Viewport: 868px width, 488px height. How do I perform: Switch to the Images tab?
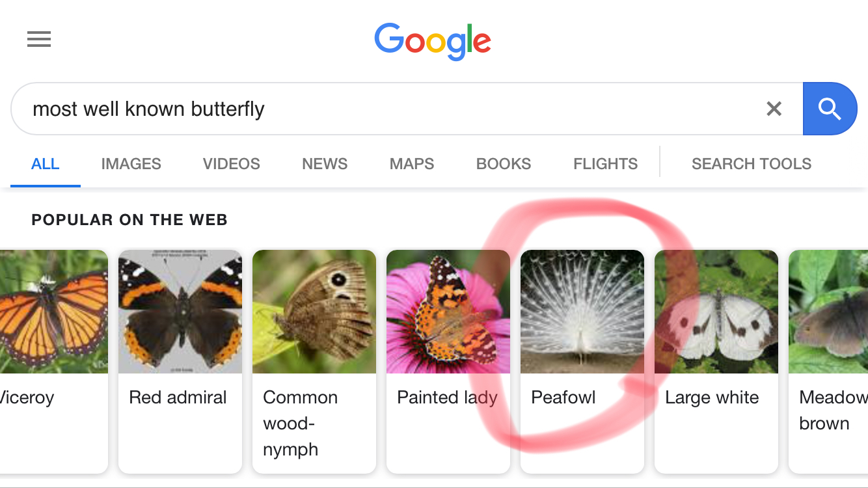131,164
